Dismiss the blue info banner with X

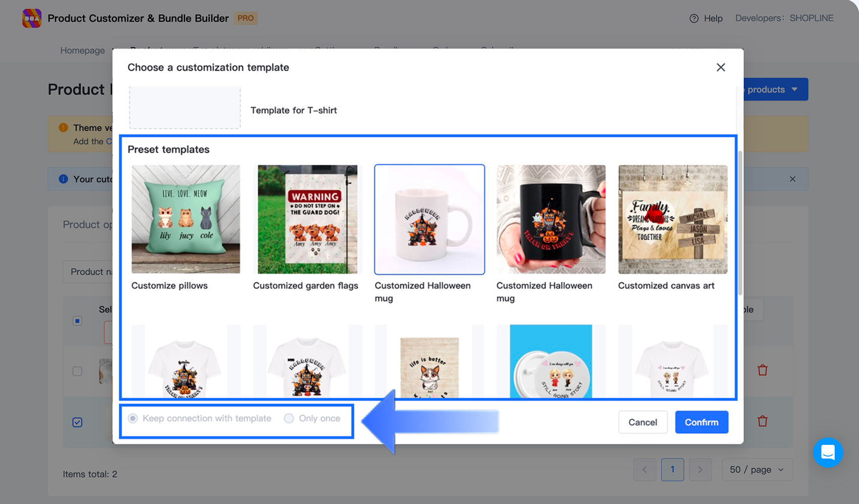click(792, 179)
